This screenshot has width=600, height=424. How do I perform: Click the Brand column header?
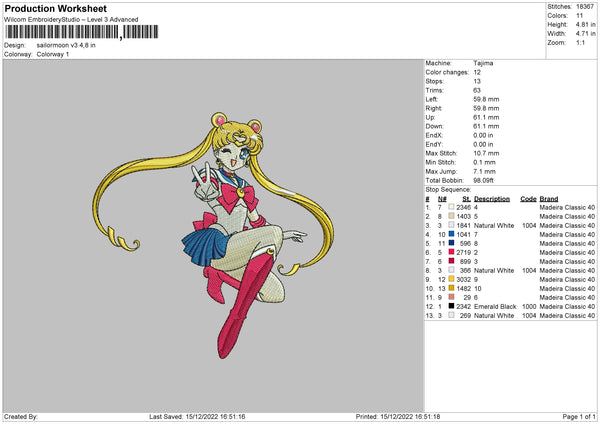(x=549, y=197)
